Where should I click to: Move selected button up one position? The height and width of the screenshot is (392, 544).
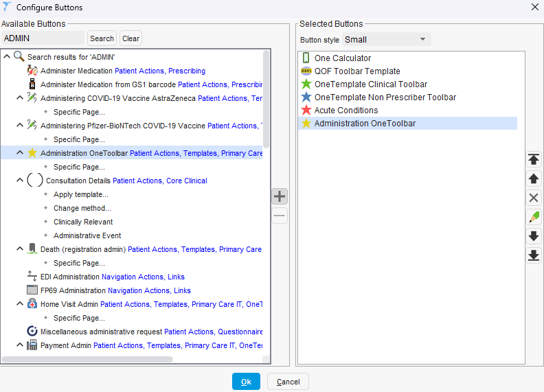pyautogui.click(x=534, y=179)
